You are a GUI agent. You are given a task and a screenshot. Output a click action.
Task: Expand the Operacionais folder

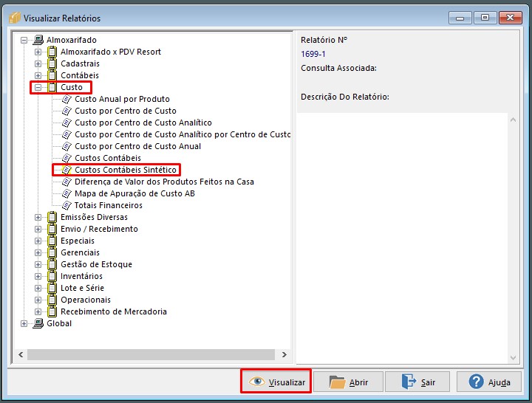pos(38,300)
